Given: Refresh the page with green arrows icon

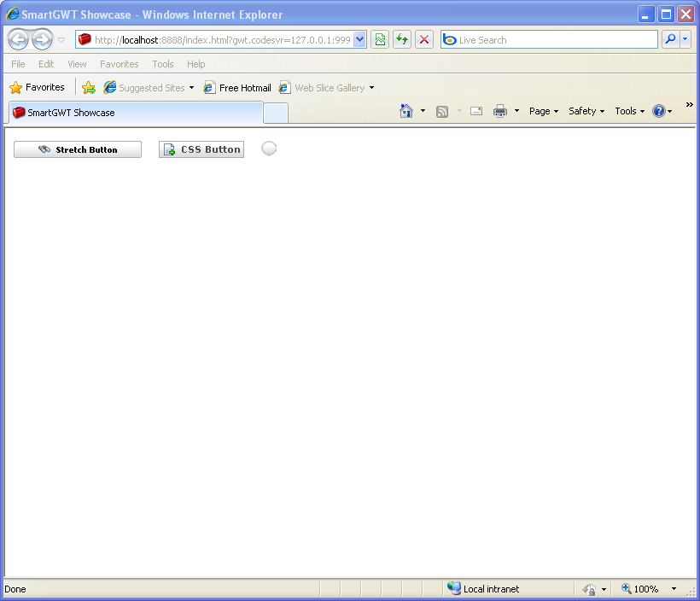Looking at the screenshot, I should tap(402, 40).
